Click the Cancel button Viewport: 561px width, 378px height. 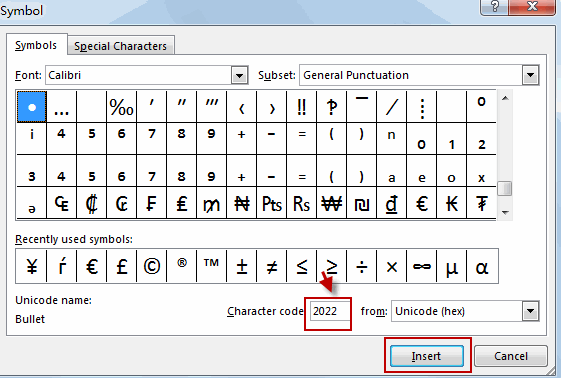511,356
